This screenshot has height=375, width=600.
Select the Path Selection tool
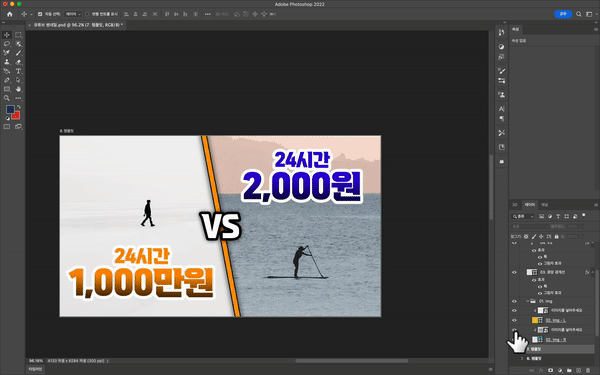18,80
